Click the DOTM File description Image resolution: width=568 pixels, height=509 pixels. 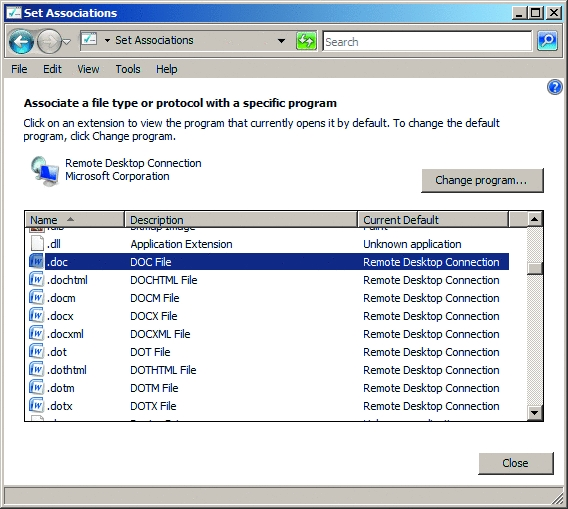pos(154,388)
